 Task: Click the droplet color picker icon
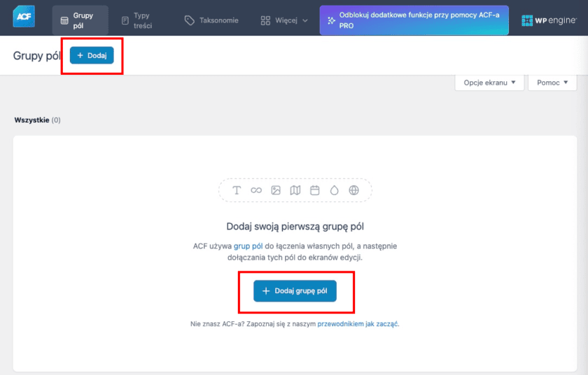335,190
